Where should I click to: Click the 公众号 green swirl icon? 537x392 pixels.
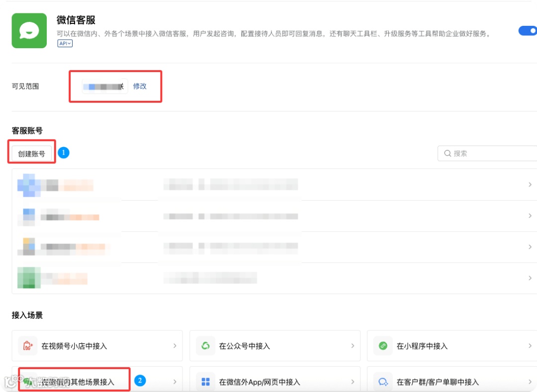[x=205, y=346]
